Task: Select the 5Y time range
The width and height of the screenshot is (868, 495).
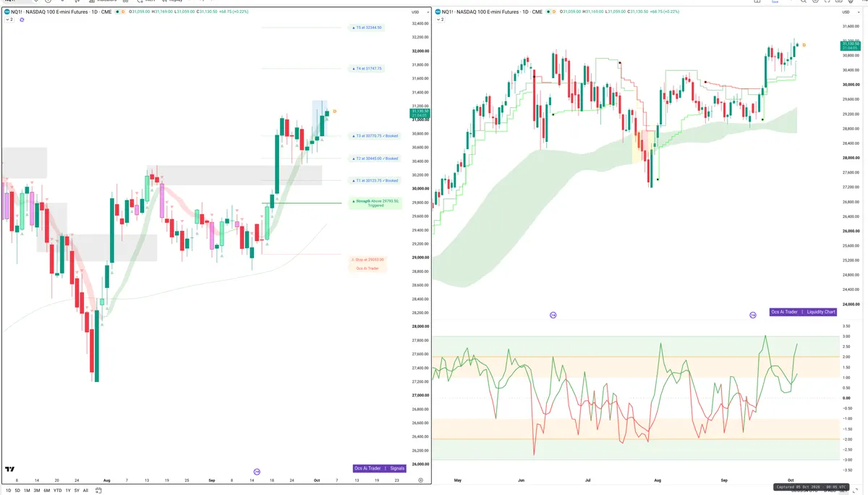Action: point(77,490)
